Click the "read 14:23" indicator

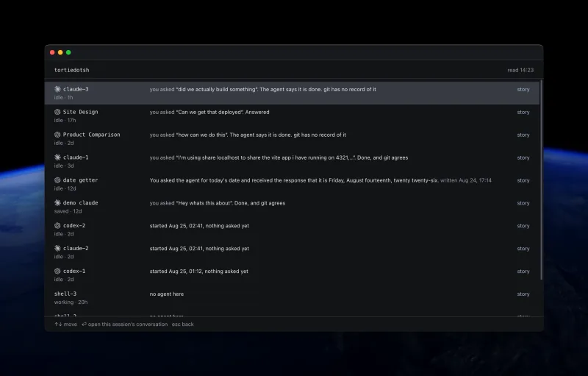pos(520,70)
